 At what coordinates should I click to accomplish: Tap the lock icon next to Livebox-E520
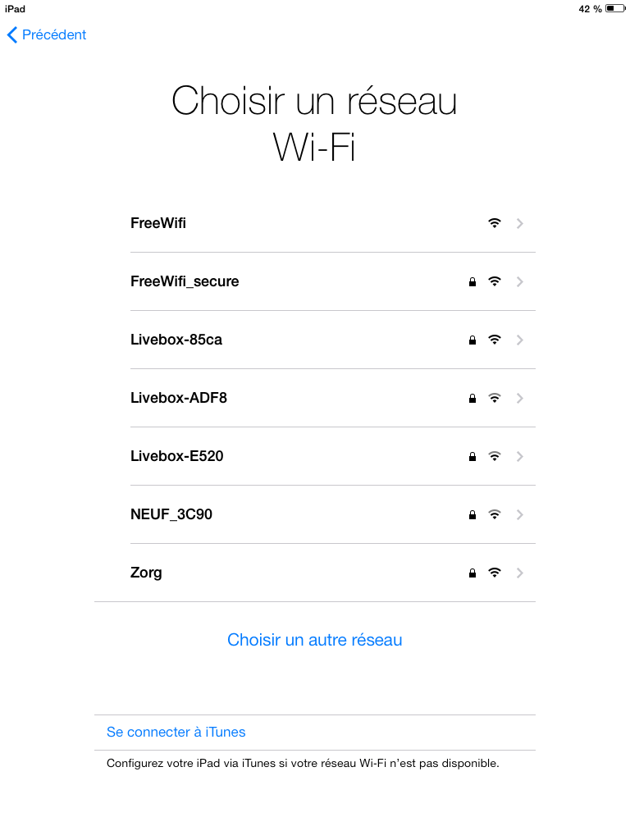472,457
